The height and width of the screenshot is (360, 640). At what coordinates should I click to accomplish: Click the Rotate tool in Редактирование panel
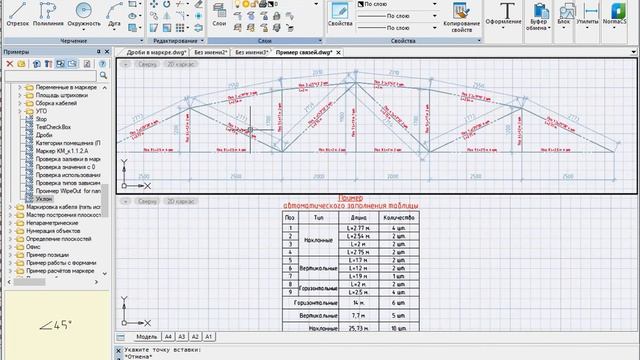[x=167, y=4]
